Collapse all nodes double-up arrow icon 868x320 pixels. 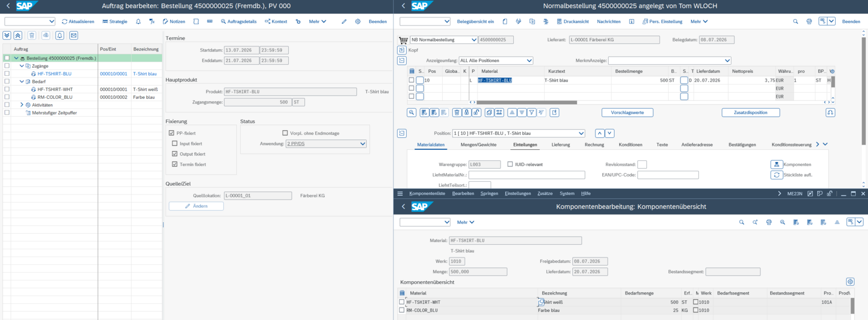(18, 35)
